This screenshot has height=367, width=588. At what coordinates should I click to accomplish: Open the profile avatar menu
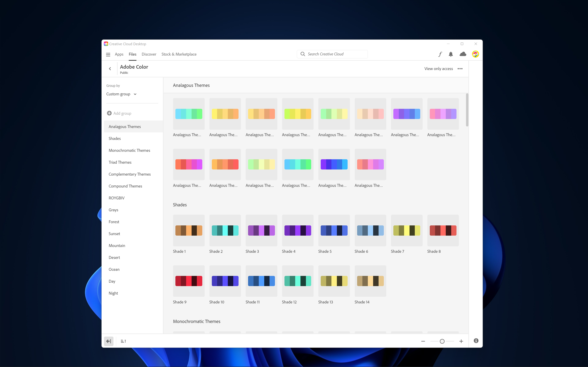click(x=475, y=54)
